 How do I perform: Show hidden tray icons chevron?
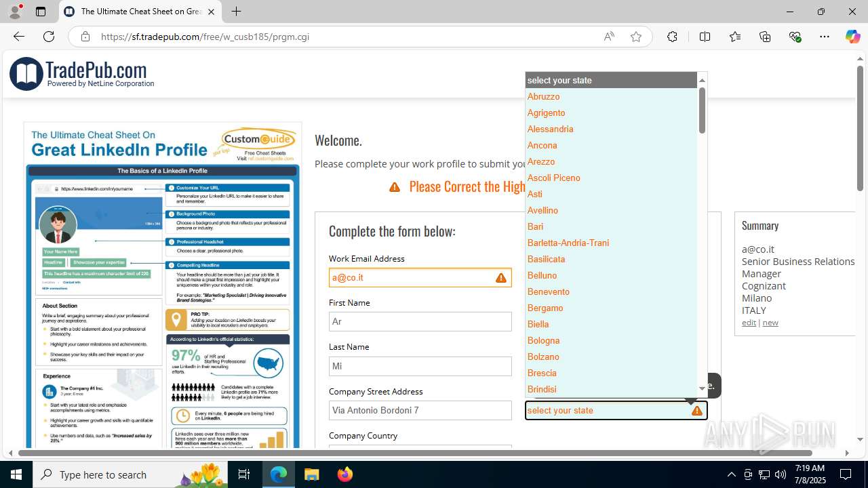[x=731, y=474]
